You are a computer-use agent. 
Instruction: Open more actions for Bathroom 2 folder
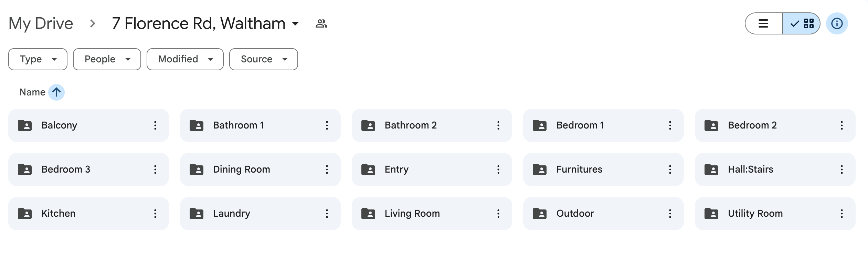(498, 125)
